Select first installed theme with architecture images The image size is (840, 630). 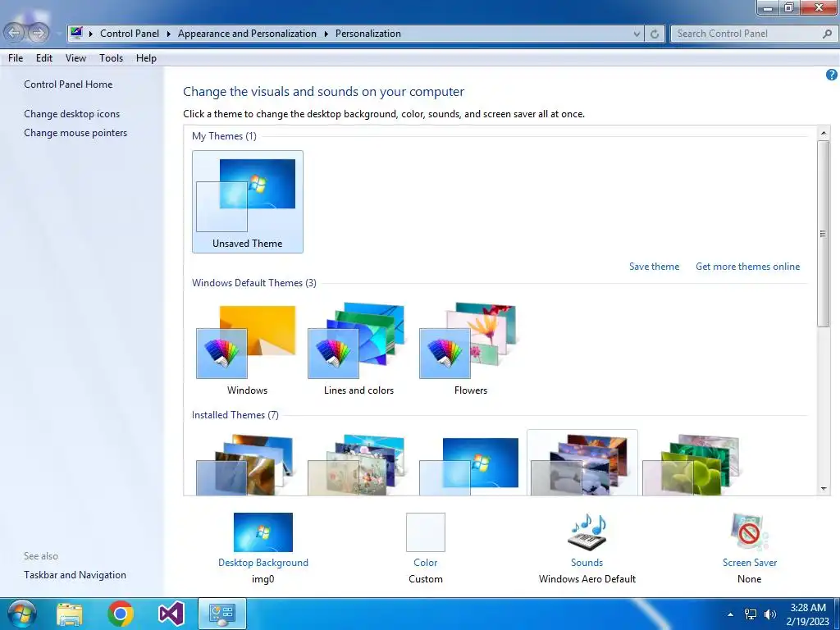tap(247, 464)
